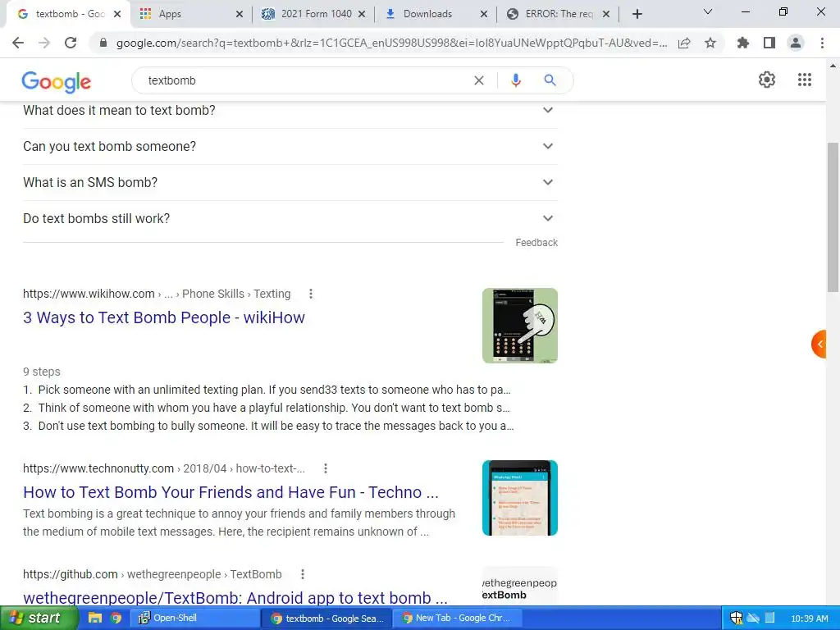Click the Feedback link

[x=536, y=243]
